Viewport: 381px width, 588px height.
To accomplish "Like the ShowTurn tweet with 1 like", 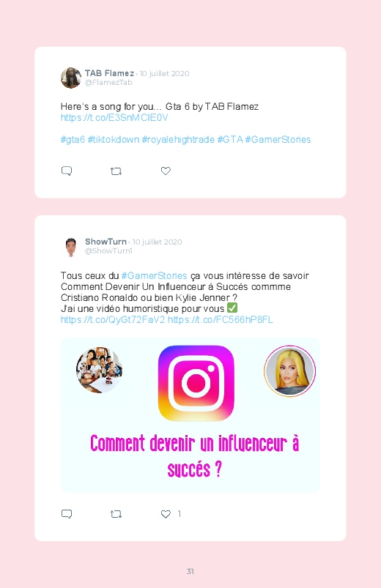I will click(166, 514).
